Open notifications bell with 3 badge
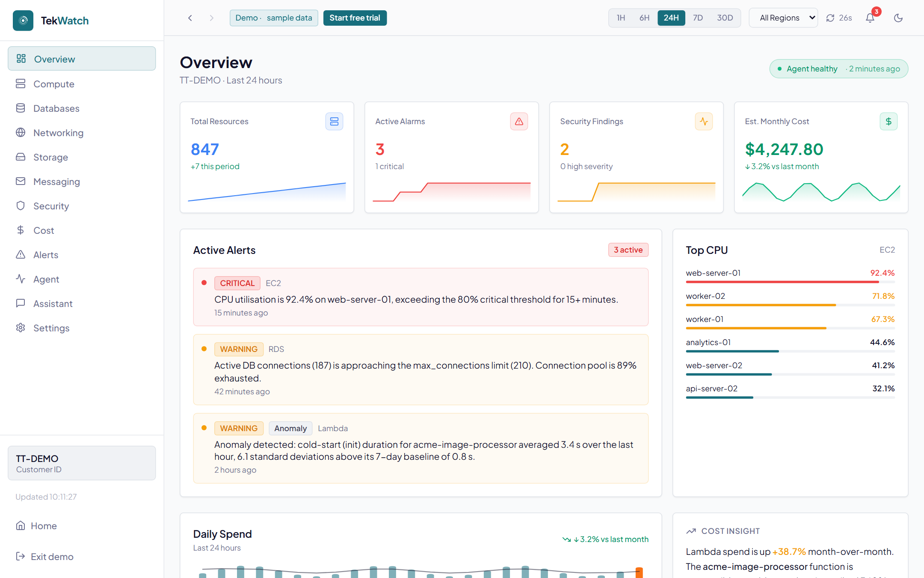Screen dimensions: 924x578 click(x=870, y=18)
